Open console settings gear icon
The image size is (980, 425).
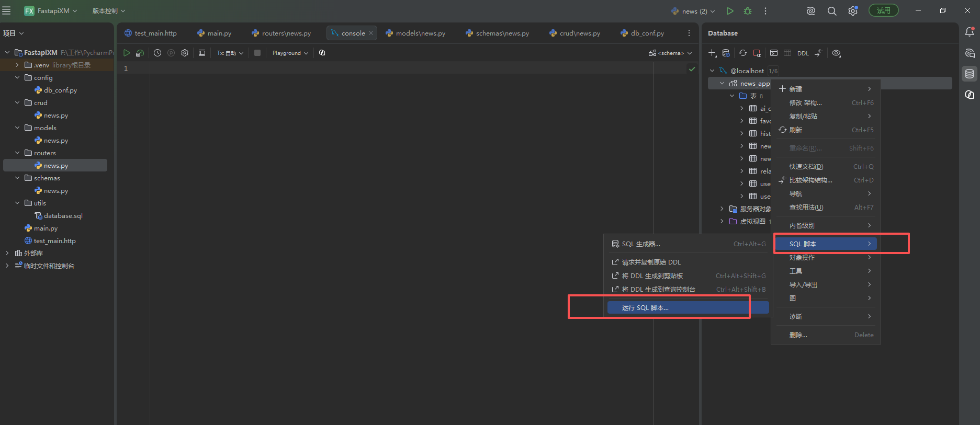pos(185,53)
